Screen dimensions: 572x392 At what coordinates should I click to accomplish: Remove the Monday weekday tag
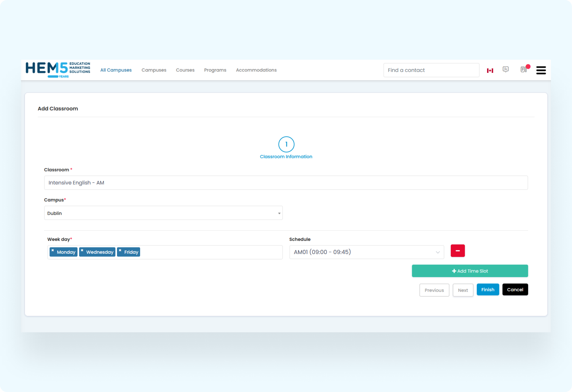click(53, 250)
